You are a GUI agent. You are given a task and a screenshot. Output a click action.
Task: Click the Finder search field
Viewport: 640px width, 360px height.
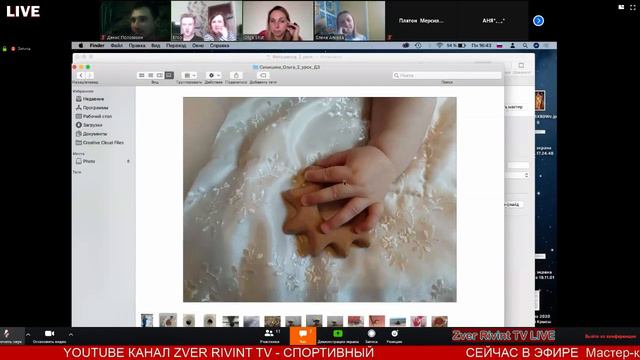coord(447,76)
